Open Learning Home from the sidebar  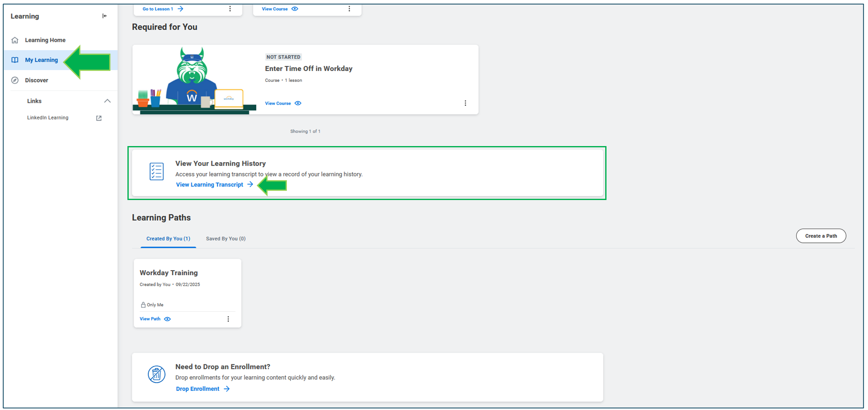(x=45, y=40)
